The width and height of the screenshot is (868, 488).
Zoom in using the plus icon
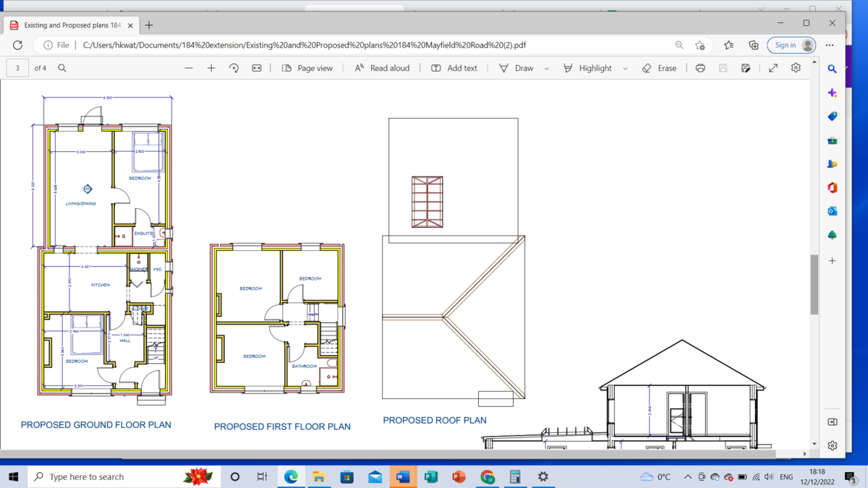[x=211, y=67]
